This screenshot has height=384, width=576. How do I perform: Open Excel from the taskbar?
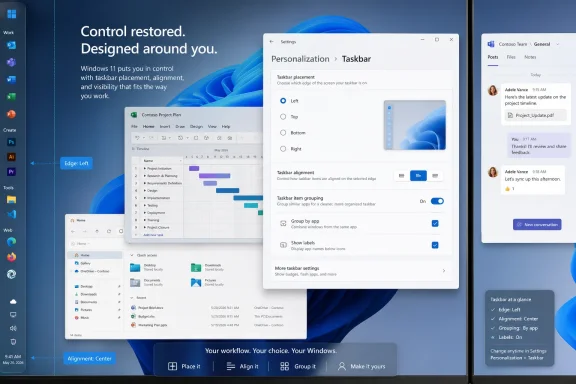pyautogui.click(x=11, y=96)
